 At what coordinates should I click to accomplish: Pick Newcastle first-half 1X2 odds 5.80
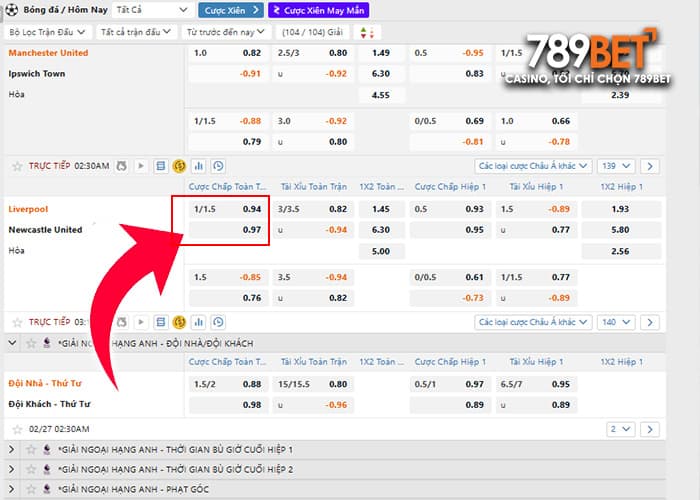[621, 230]
